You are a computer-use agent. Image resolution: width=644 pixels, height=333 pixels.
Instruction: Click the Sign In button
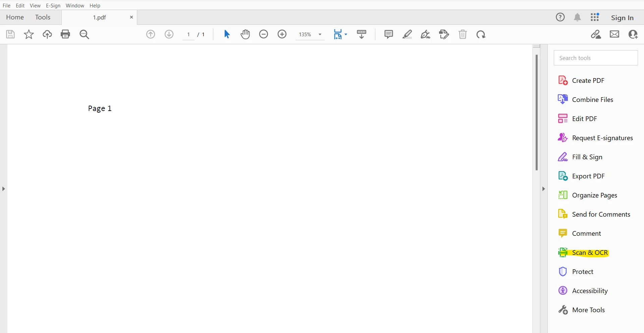pos(622,18)
